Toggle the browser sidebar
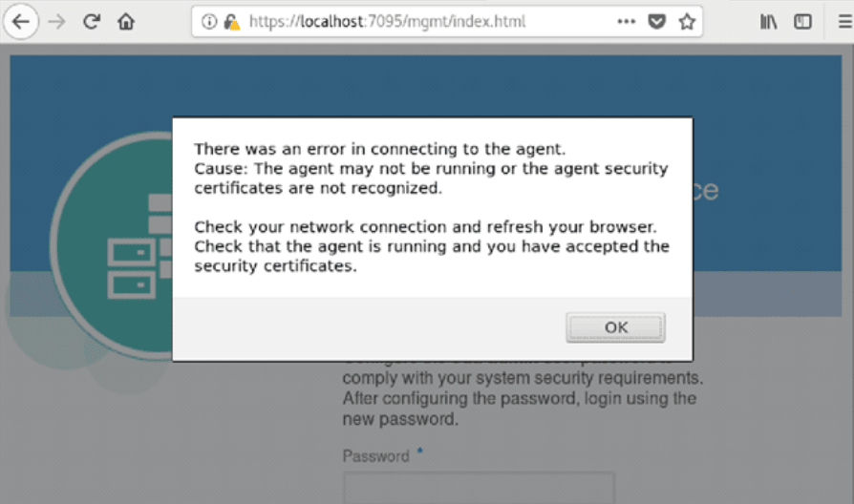The height and width of the screenshot is (504, 854). tap(803, 22)
